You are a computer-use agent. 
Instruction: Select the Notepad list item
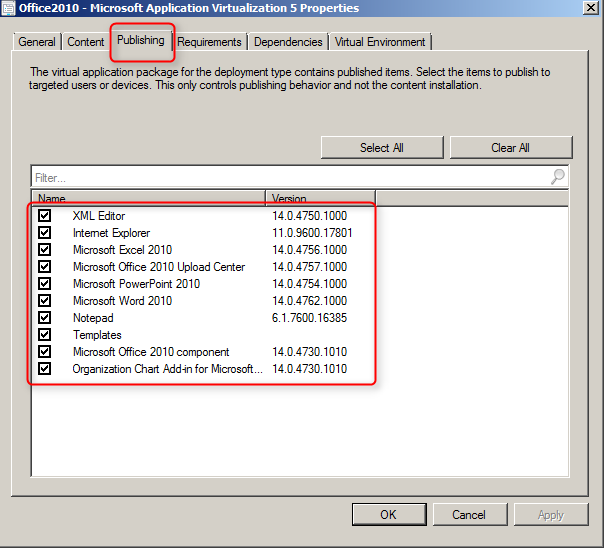point(93,318)
